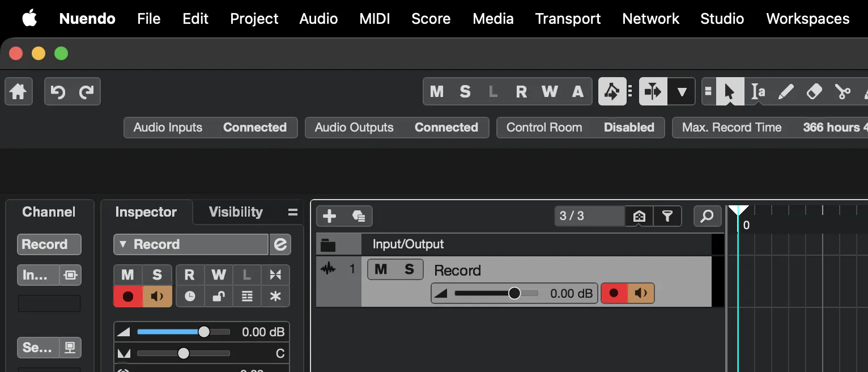Switch to the Inspector tab
This screenshot has width=868, height=372.
coord(146,212)
